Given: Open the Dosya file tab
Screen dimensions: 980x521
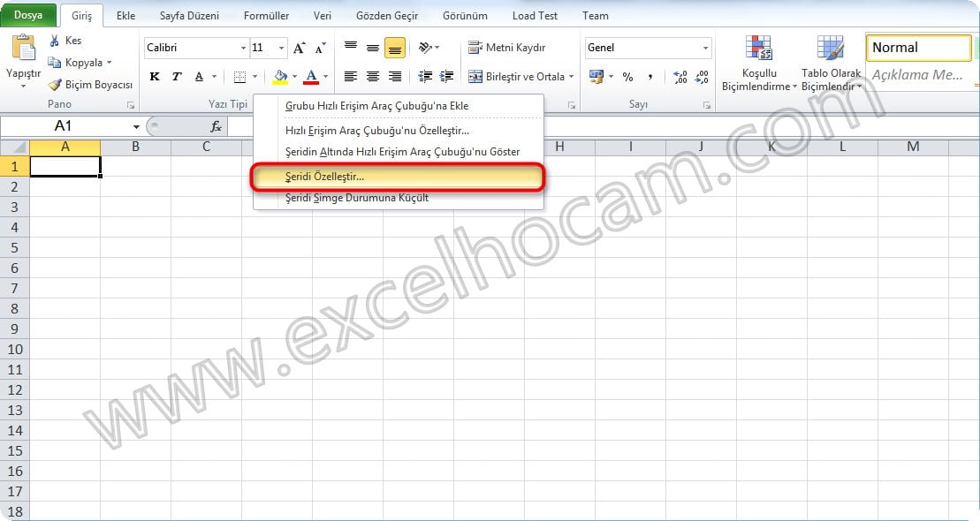Looking at the screenshot, I should pyautogui.click(x=28, y=16).
